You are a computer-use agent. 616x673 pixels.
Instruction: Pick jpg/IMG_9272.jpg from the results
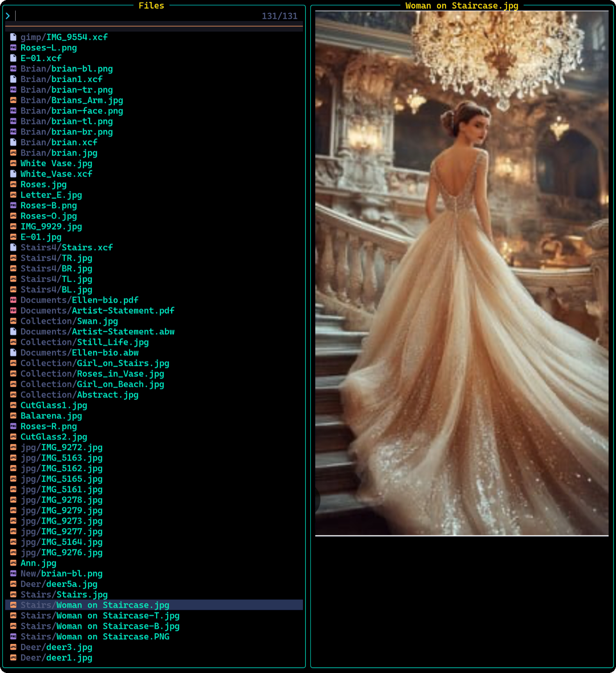[x=62, y=447]
